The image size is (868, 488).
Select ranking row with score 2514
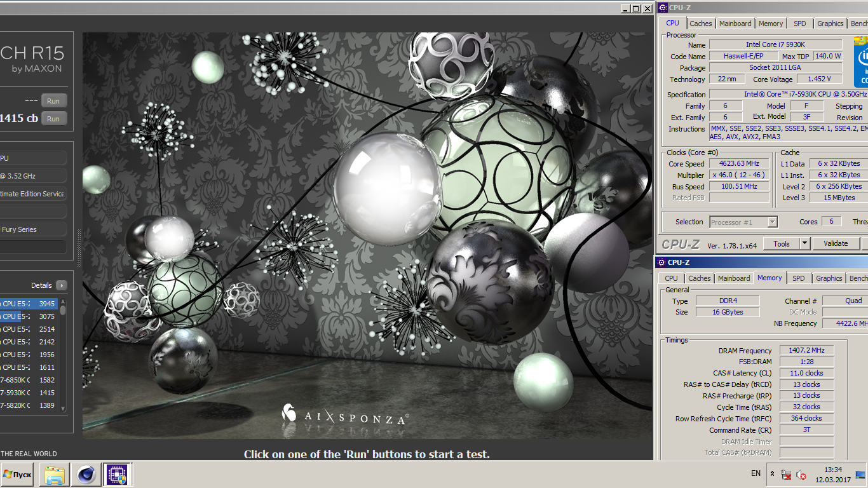(x=29, y=329)
